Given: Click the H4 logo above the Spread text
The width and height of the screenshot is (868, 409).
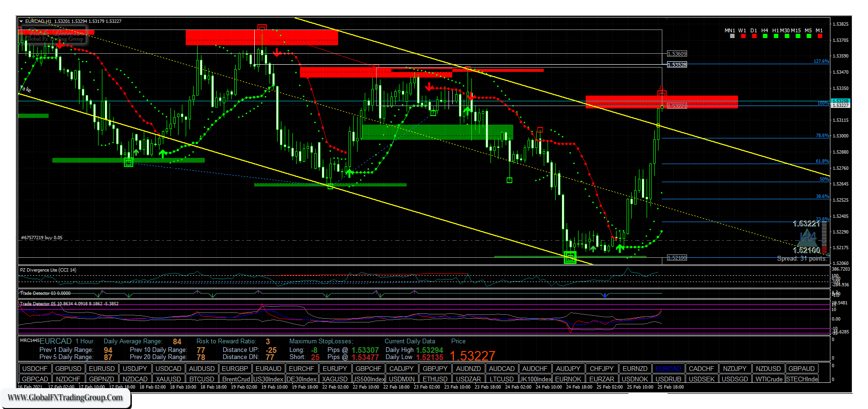Looking at the screenshot, I should coord(808,237).
